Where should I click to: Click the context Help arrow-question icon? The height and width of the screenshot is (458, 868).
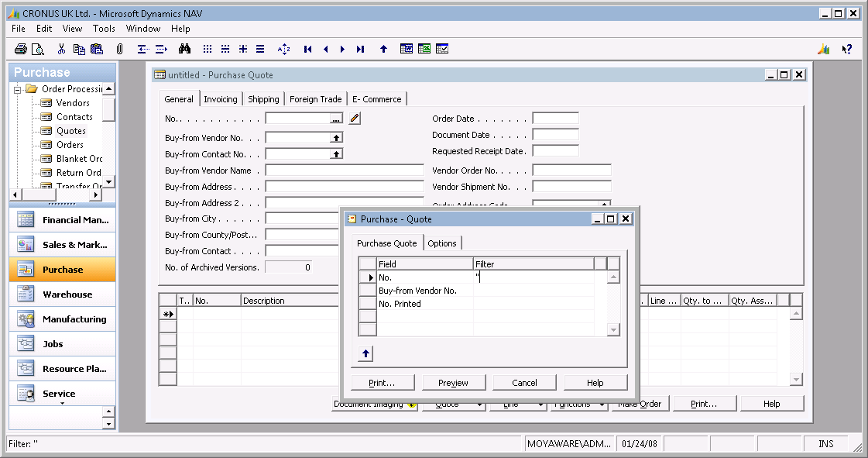click(847, 50)
